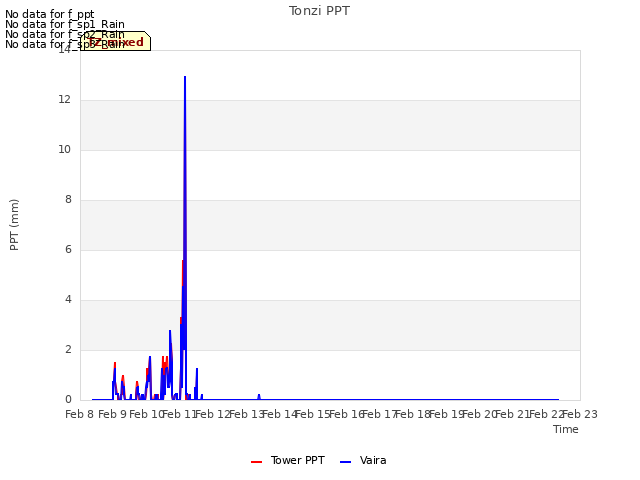Click the Feb 19 x-axis tick label
The height and width of the screenshot is (480, 640).
(446, 414)
